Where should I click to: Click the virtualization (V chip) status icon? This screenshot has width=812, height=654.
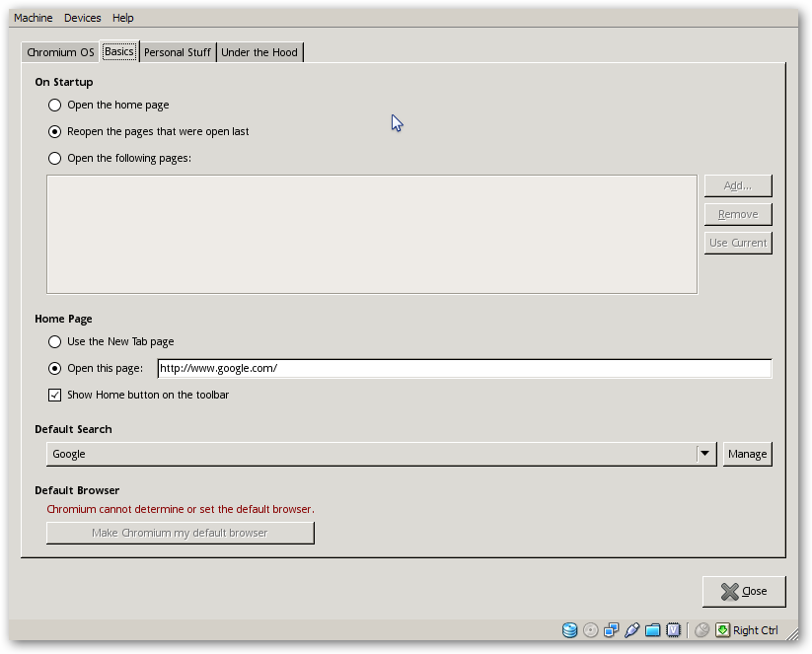coord(673,630)
